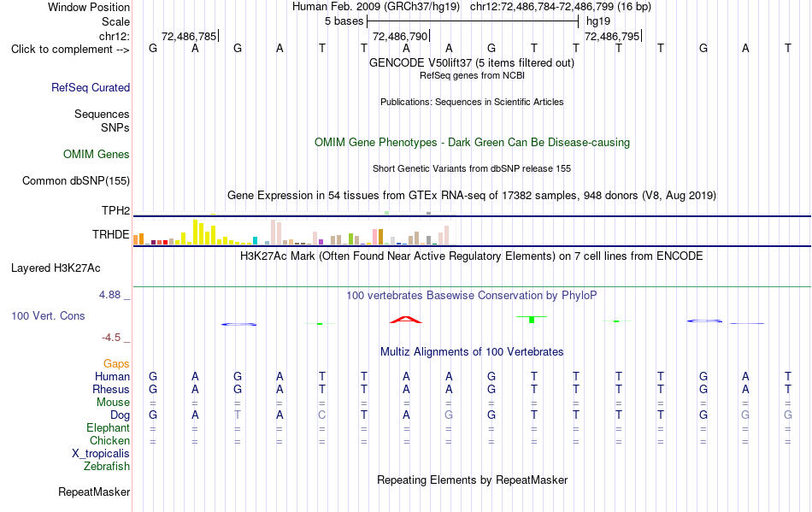Click the GTEx Gene Expression track title
812x512 pixels.
[472, 196]
